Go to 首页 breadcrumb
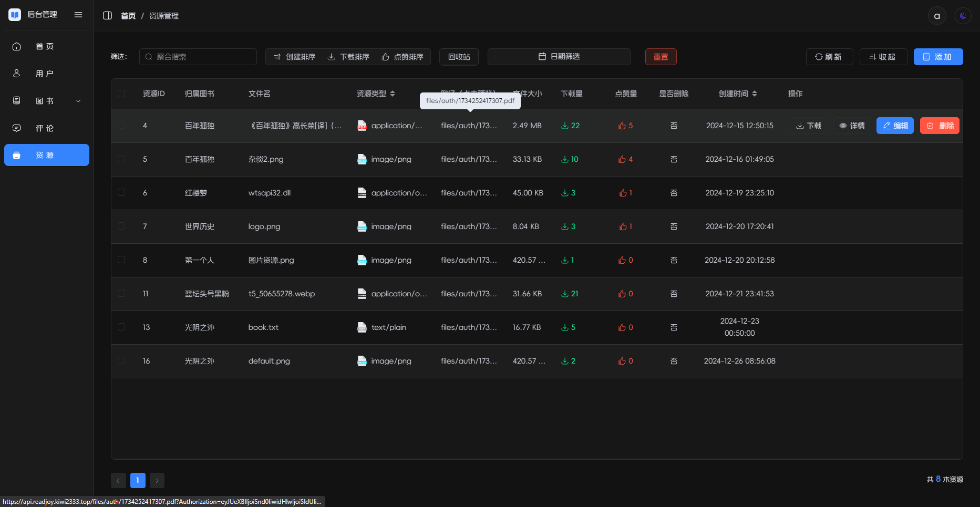The image size is (980, 507). [128, 16]
